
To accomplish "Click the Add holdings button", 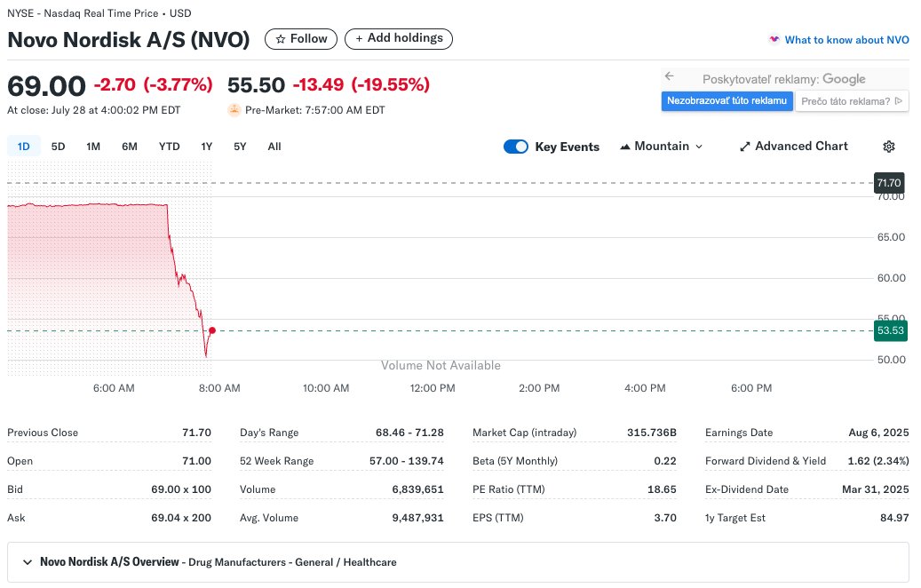I will 399,39.
